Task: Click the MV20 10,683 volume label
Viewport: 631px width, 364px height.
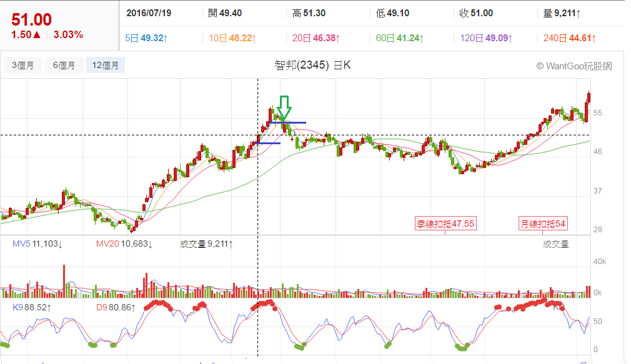Action: (x=124, y=243)
